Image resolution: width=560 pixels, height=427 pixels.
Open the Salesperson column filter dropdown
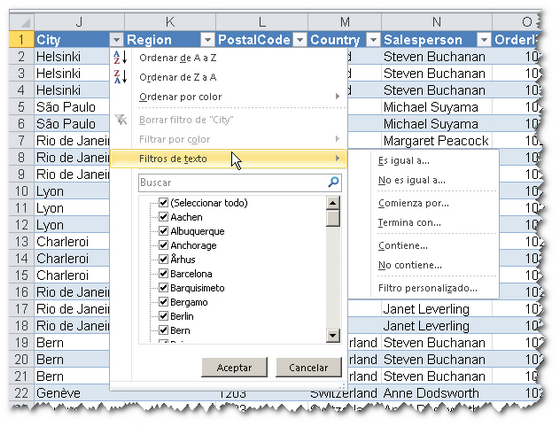tap(484, 40)
